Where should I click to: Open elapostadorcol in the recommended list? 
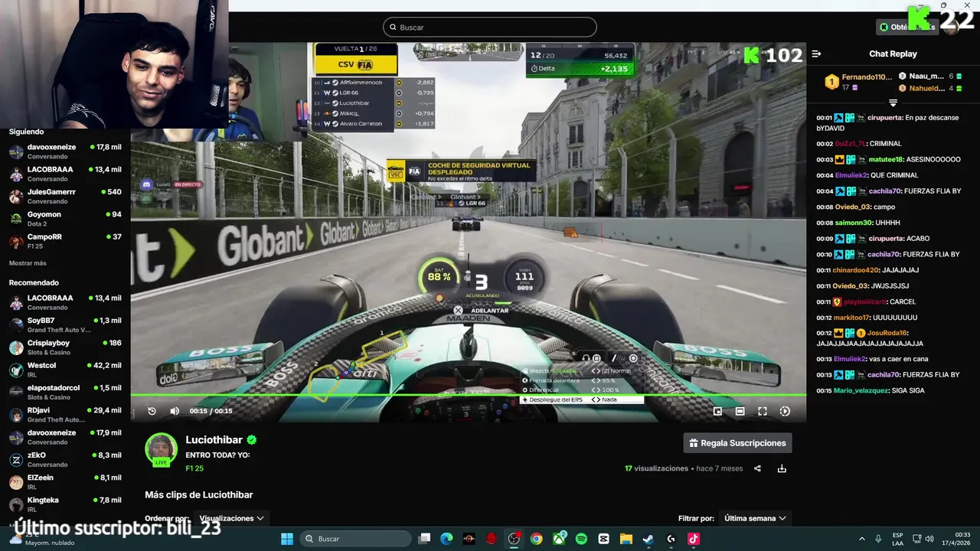65,392
